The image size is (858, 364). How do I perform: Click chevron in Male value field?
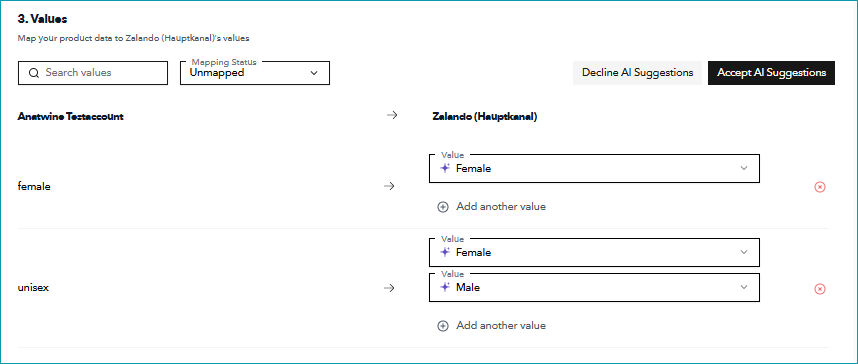point(744,287)
